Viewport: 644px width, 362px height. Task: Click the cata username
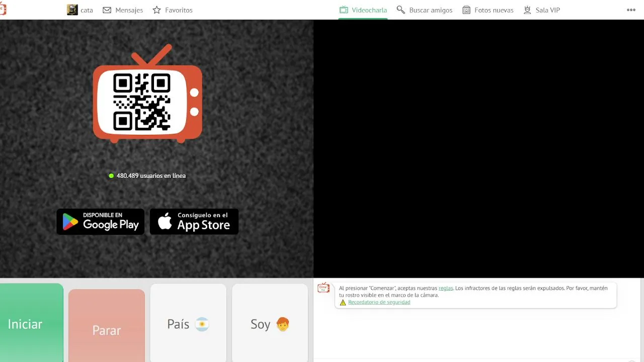click(87, 10)
